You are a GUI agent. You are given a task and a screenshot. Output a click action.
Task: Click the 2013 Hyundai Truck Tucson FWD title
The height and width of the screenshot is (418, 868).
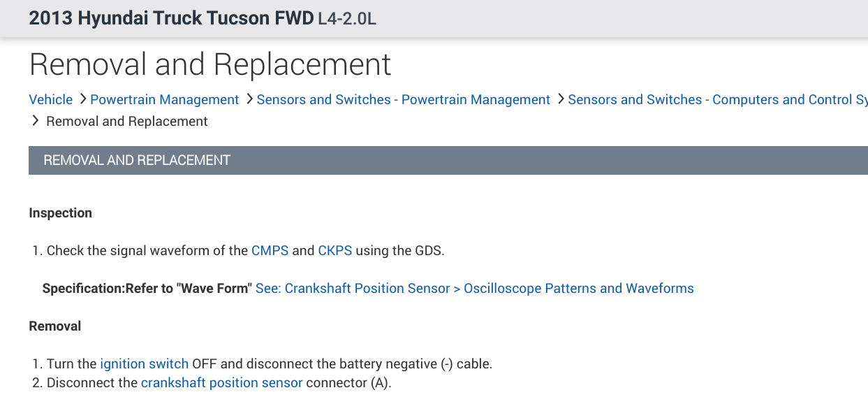click(x=171, y=18)
